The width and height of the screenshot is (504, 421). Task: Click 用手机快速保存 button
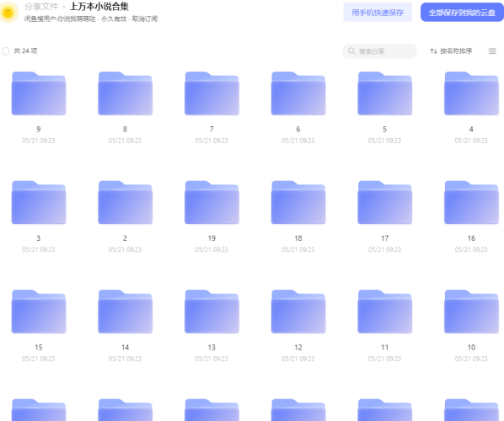coord(378,13)
